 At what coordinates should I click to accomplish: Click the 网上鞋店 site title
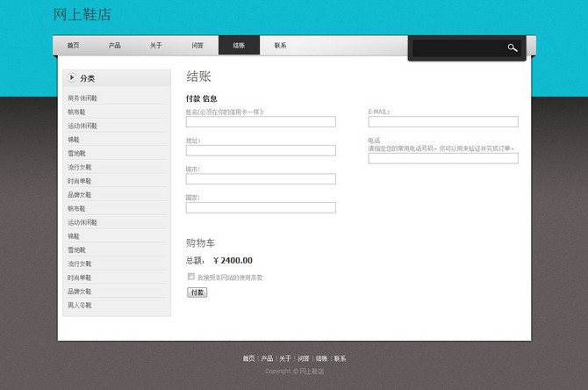click(82, 15)
